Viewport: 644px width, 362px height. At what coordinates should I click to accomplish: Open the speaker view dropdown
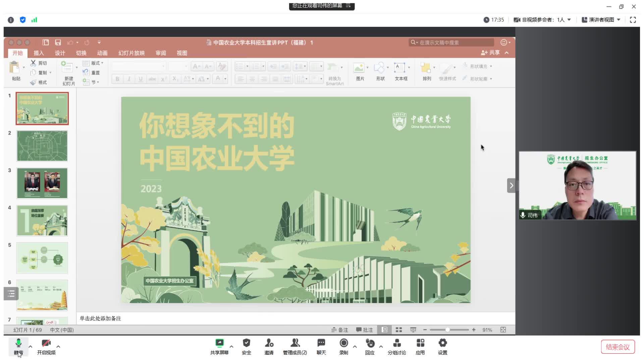tap(601, 20)
